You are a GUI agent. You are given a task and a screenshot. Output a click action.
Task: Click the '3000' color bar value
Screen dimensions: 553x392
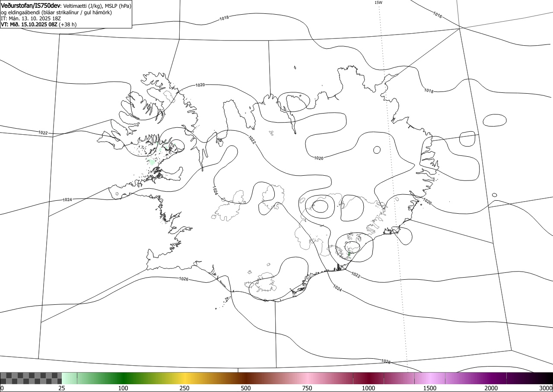546,388
